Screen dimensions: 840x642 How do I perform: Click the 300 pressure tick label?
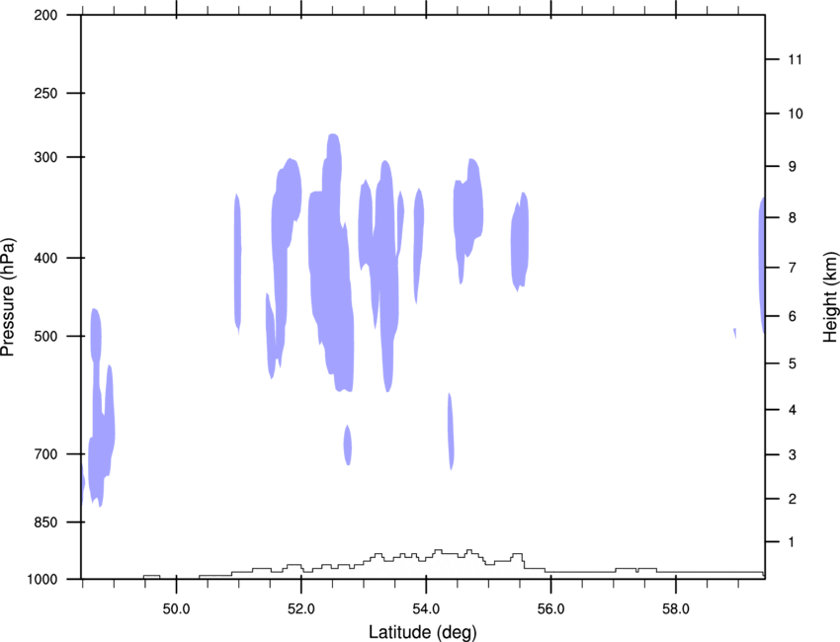pyautogui.click(x=46, y=157)
